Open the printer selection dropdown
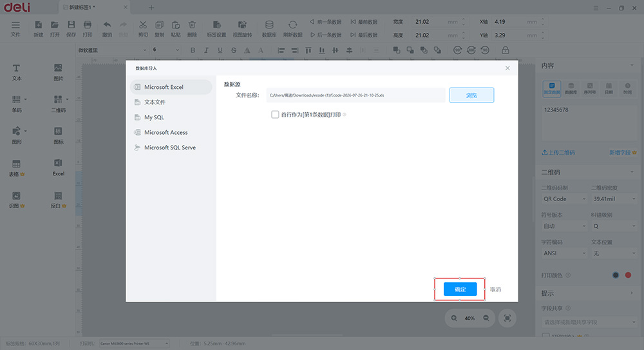This screenshot has height=350, width=644. [x=135, y=344]
